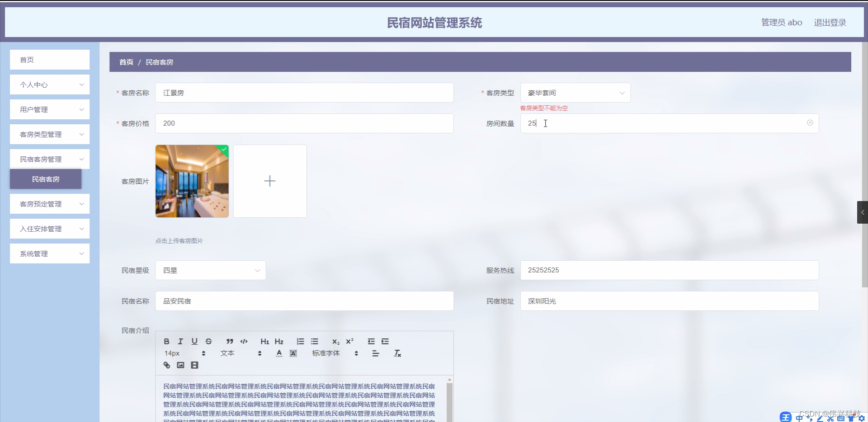
Task: Clear the 房间数量 field with its clear icon
Action: (x=810, y=123)
